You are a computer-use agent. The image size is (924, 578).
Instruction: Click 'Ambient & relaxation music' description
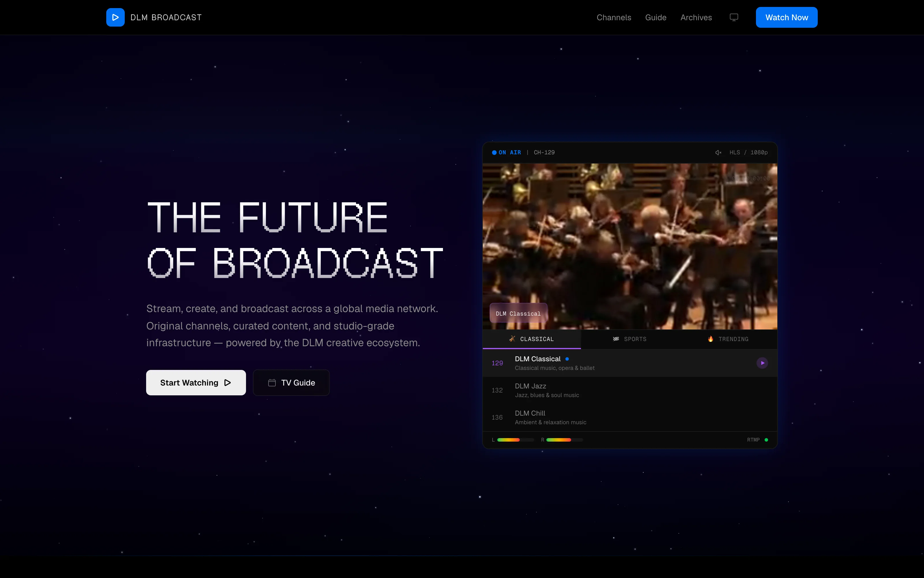550,422
